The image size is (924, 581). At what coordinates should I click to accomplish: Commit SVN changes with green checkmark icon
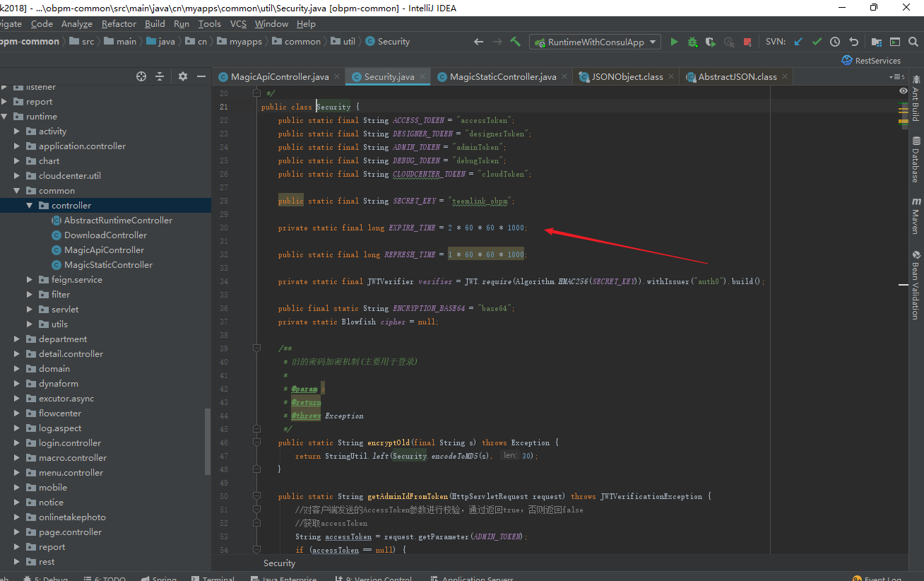[817, 42]
